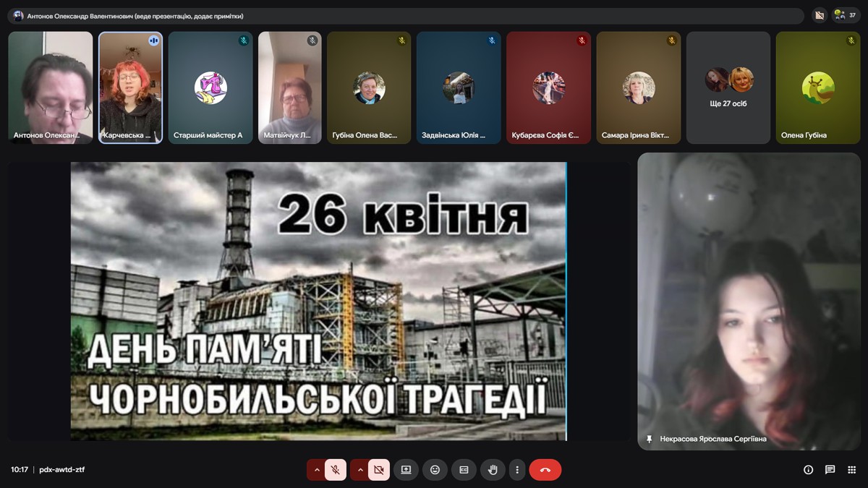Start presenting your screen

pyautogui.click(x=406, y=470)
